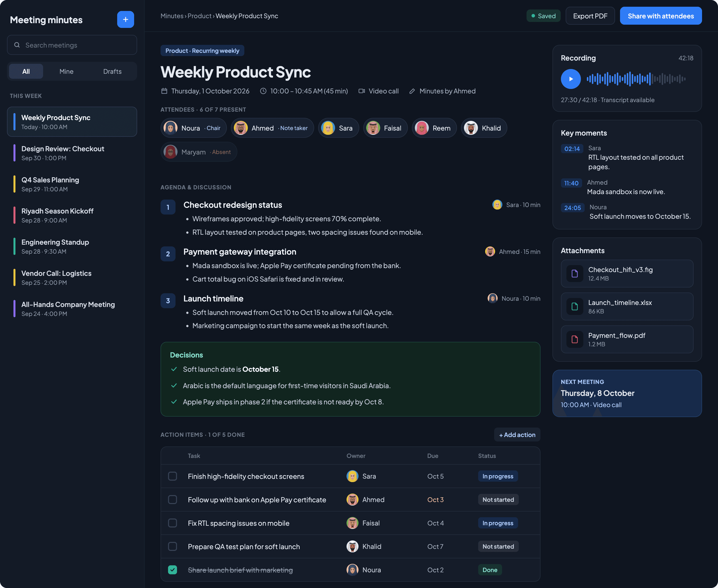This screenshot has height=588, width=718.
Task: Click Noura's avatar on Launch timeline agenda
Action: coord(492,298)
